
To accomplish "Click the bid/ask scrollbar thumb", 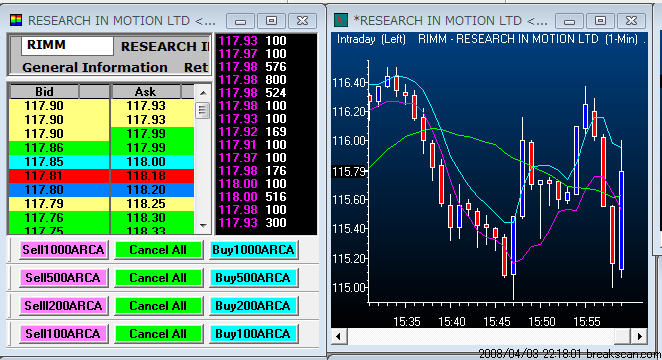I will (203, 111).
